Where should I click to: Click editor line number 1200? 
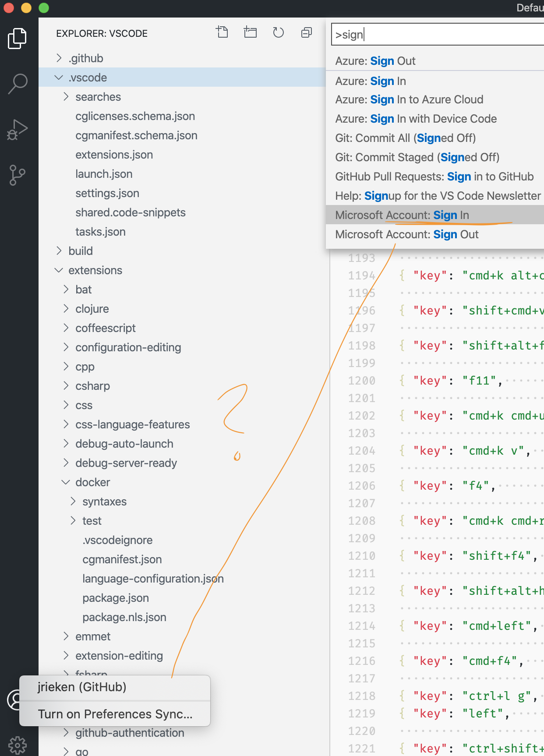coord(362,381)
